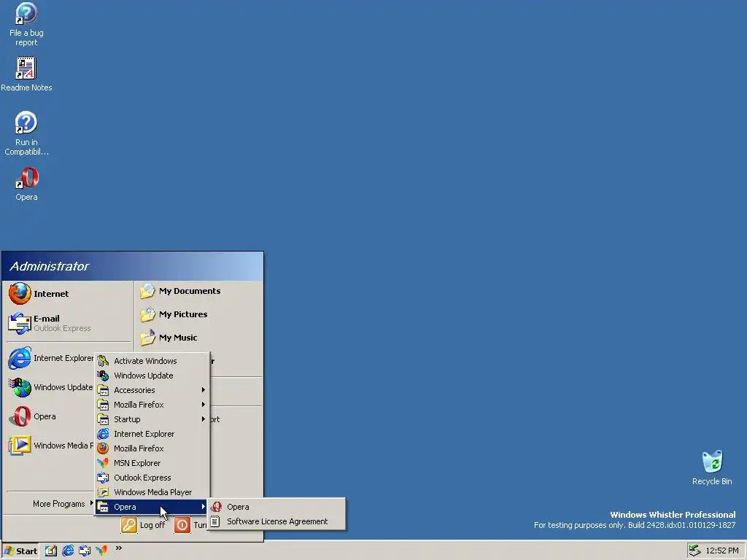
Task: Click the Outlook Express E-mail icon
Action: pos(20,323)
